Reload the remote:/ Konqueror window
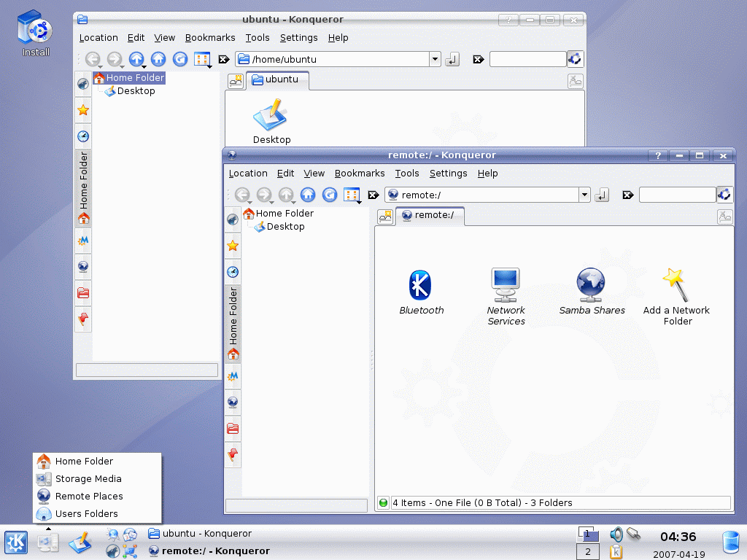 coord(330,194)
